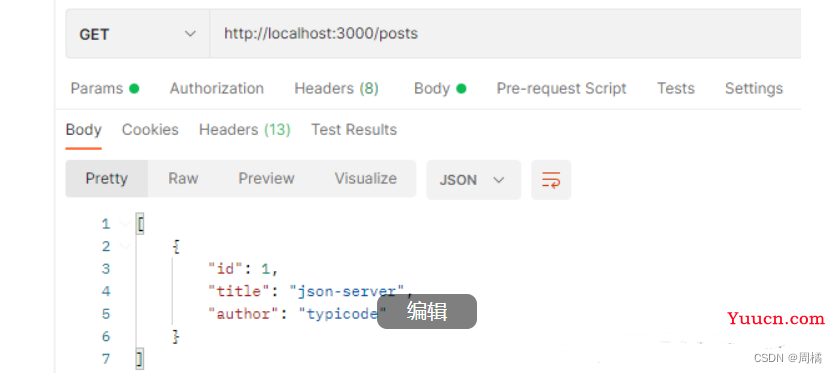The image size is (837, 373).
Task: Switch to Raw view mode
Action: coord(183,179)
